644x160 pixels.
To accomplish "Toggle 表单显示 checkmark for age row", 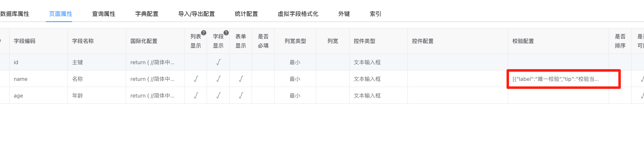I will [x=241, y=95].
